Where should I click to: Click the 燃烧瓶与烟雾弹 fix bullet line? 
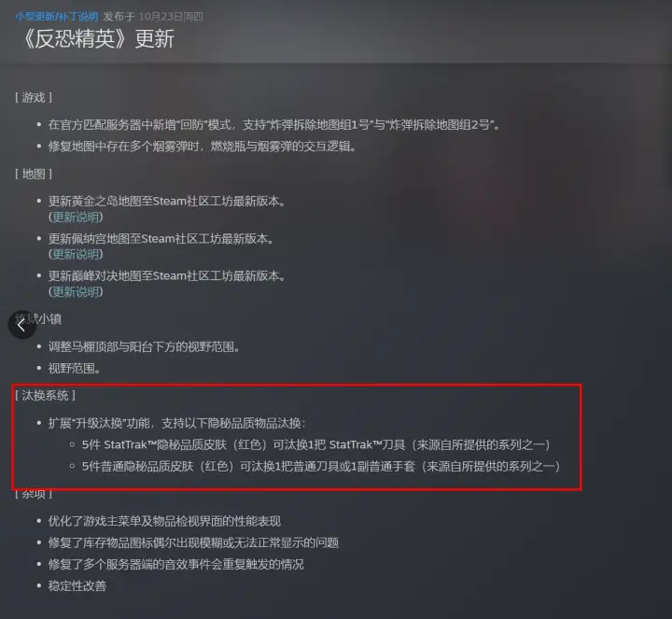point(203,147)
